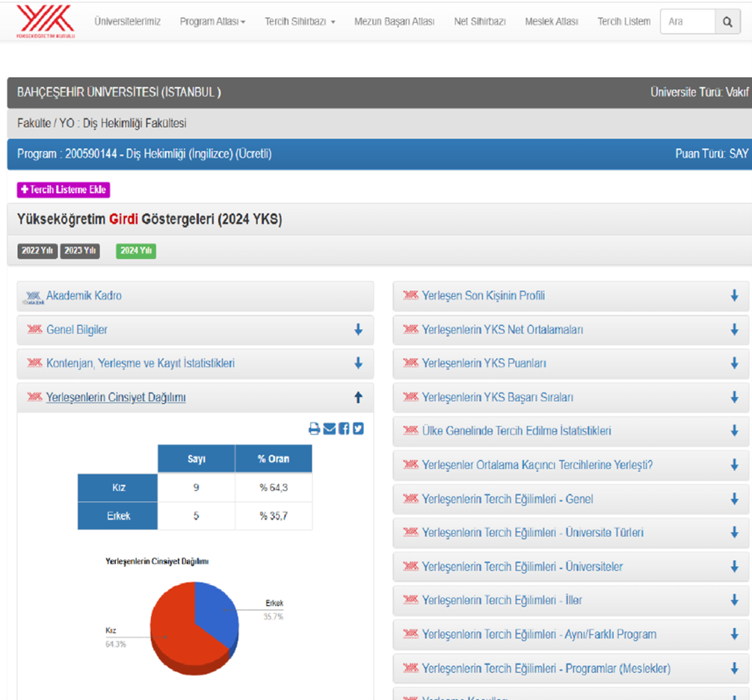Switch to 2022 Yılı data

[37, 251]
